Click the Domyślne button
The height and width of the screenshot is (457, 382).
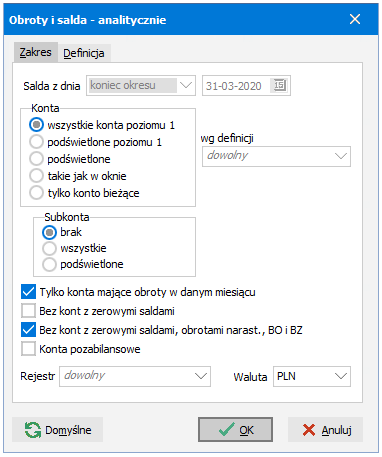tap(58, 430)
